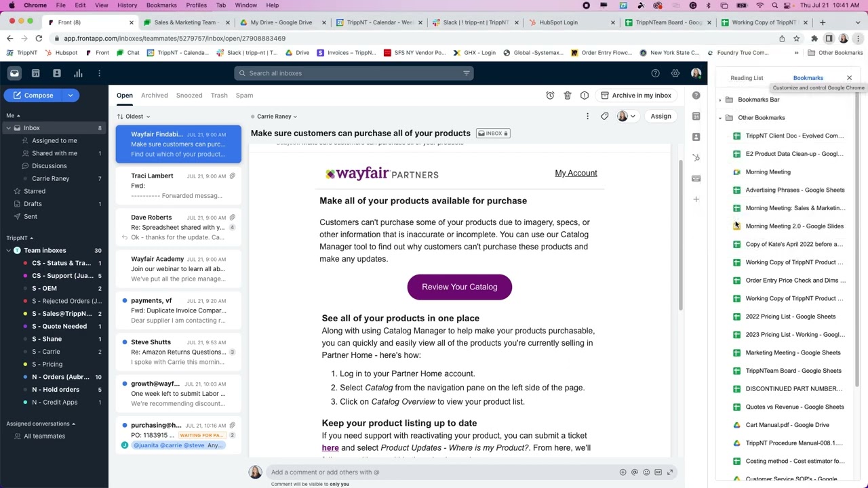Click the Review Your Catalog button
868x488 pixels.
pyautogui.click(x=460, y=287)
